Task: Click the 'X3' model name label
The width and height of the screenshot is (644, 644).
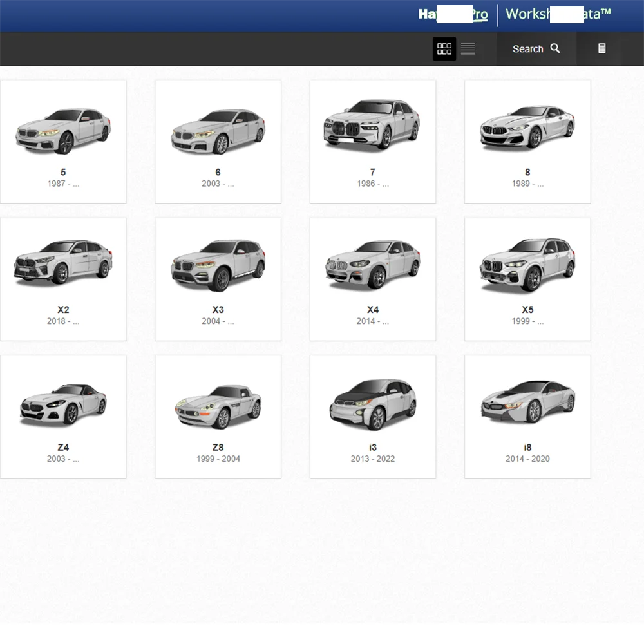Action: click(218, 310)
